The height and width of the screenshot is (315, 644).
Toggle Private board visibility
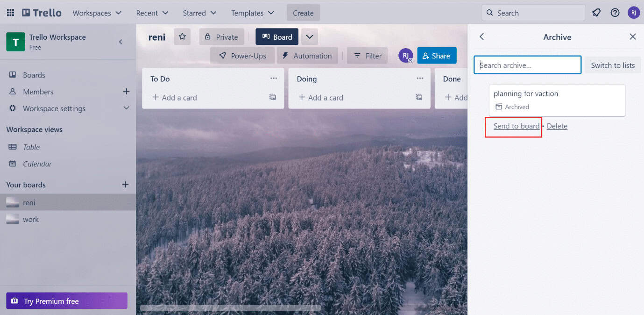click(x=221, y=37)
